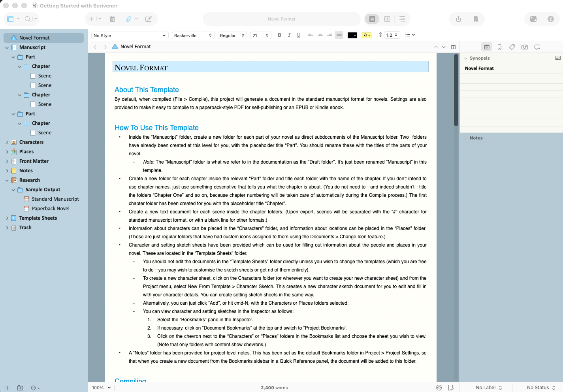Go back in editor history
This screenshot has width=563, height=392.
tap(95, 47)
